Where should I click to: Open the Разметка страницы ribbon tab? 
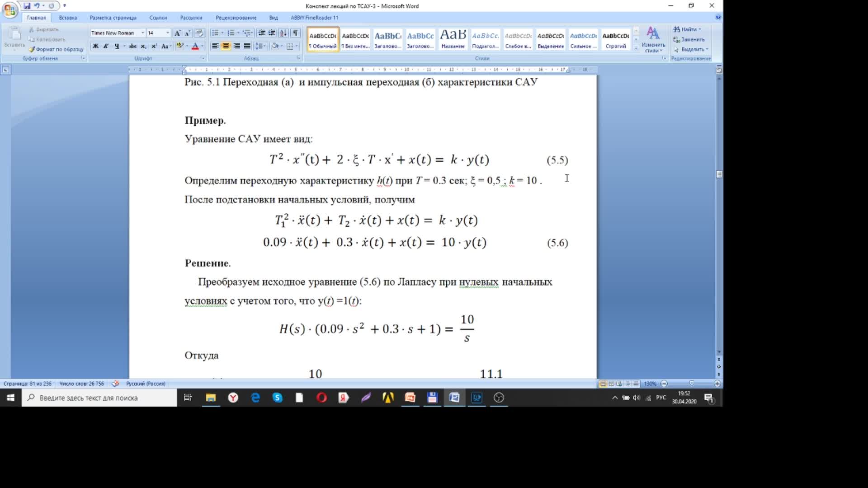point(113,18)
